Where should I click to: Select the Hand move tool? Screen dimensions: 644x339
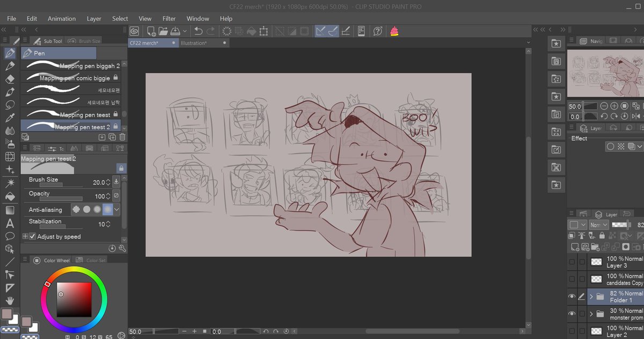pyautogui.click(x=10, y=301)
